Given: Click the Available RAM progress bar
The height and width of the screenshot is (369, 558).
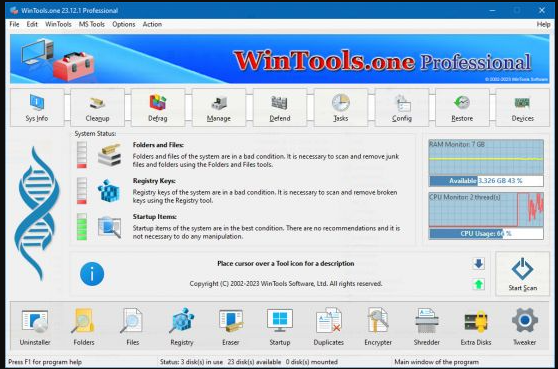Looking at the screenshot, I should tap(486, 181).
